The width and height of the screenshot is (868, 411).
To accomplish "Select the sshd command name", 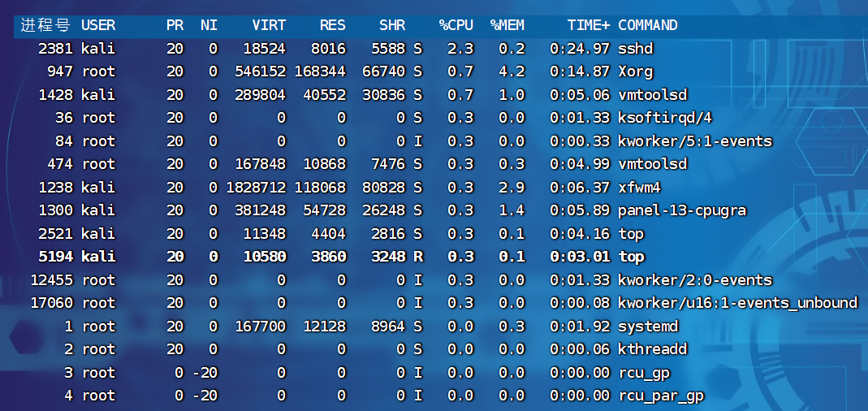I will click(x=636, y=48).
